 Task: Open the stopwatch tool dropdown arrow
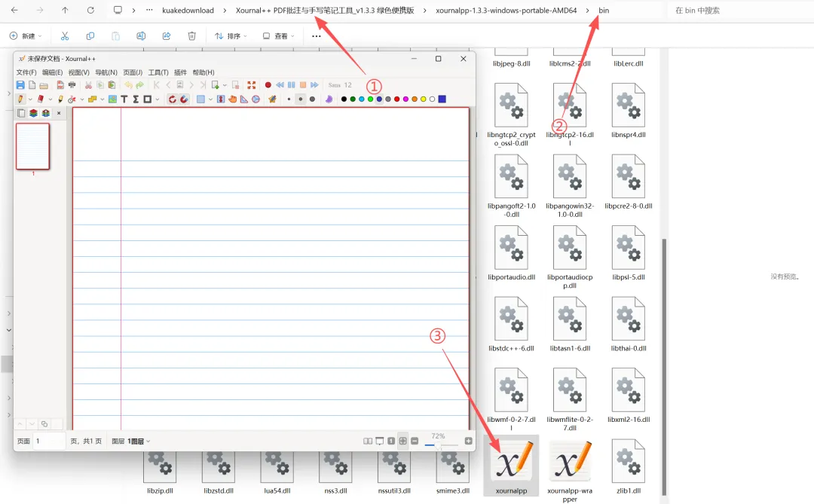[82, 99]
